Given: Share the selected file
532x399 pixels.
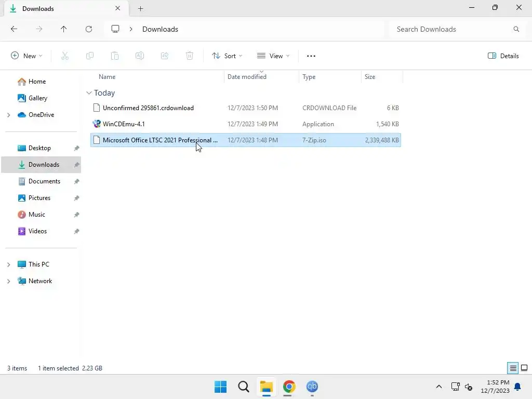Looking at the screenshot, I should pos(165,56).
